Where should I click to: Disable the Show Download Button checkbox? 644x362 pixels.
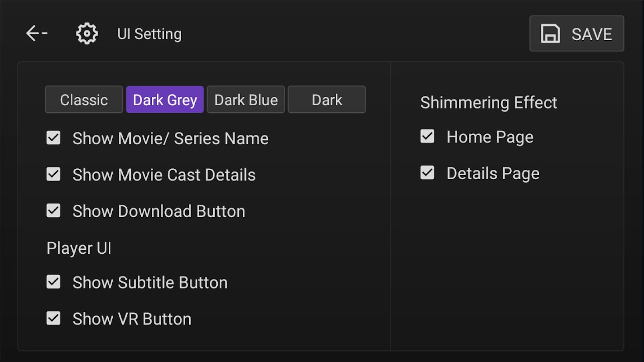point(53,210)
